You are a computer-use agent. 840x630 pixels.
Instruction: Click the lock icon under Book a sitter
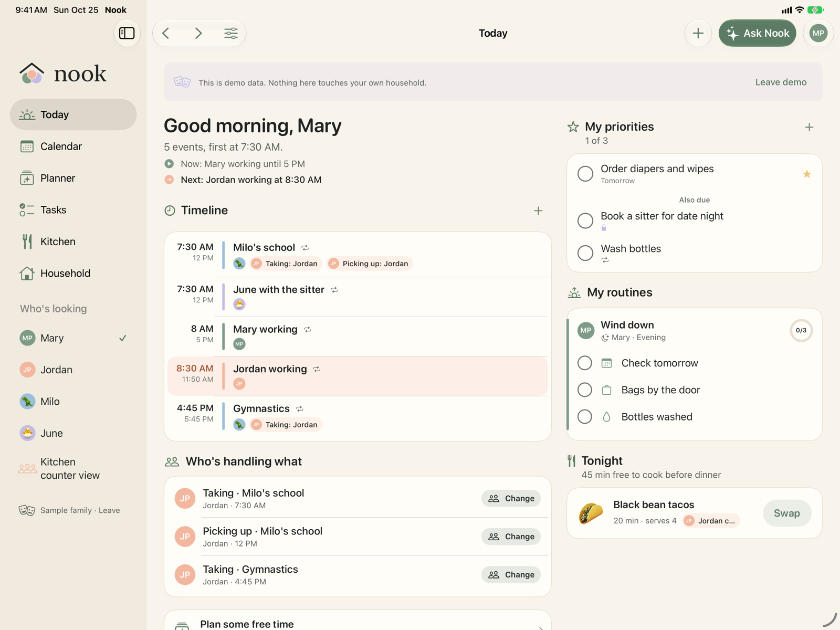pos(604,228)
